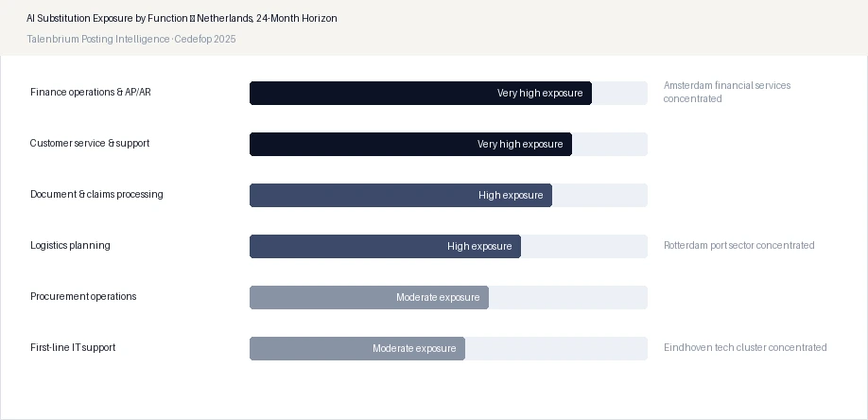868x420 pixels.
Task: Click the unfilled track of Procurement operations bar
Action: click(568, 298)
